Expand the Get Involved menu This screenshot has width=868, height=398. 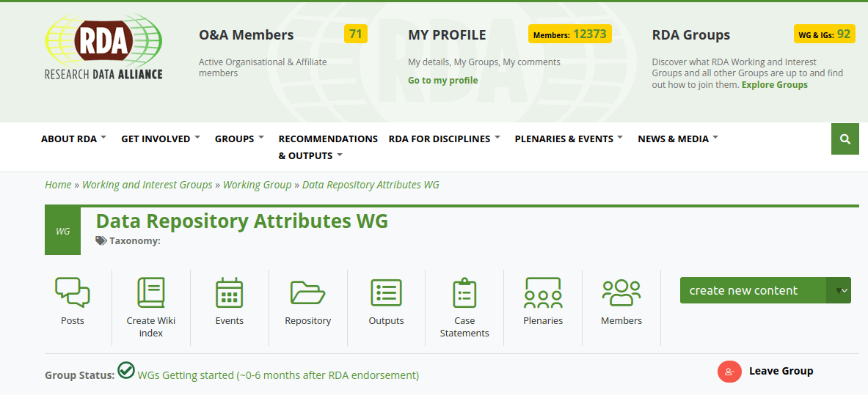161,139
